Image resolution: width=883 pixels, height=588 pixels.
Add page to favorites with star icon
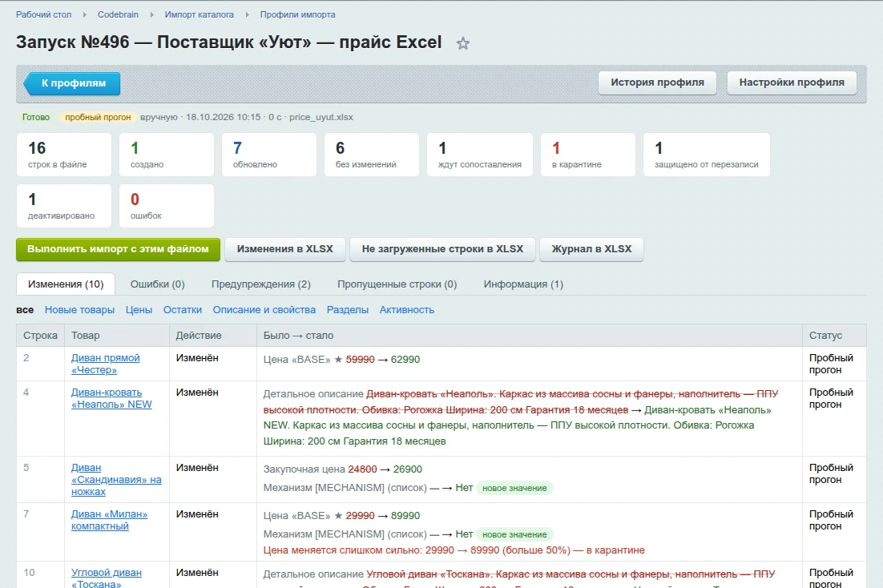click(463, 43)
